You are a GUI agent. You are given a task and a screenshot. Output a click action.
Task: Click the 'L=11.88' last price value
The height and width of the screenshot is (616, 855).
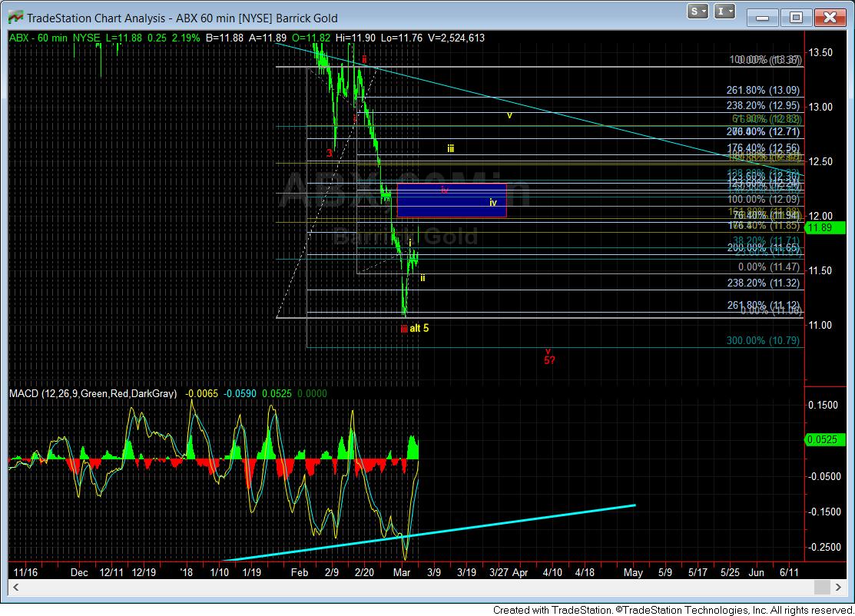(x=124, y=38)
